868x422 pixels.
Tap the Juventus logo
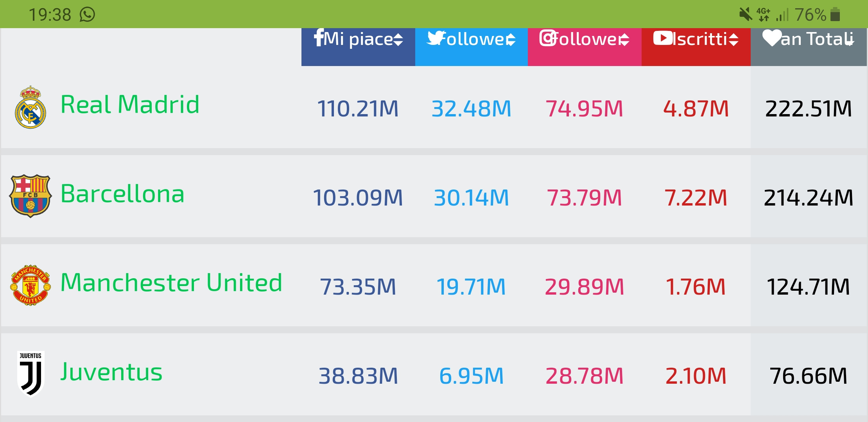click(30, 374)
